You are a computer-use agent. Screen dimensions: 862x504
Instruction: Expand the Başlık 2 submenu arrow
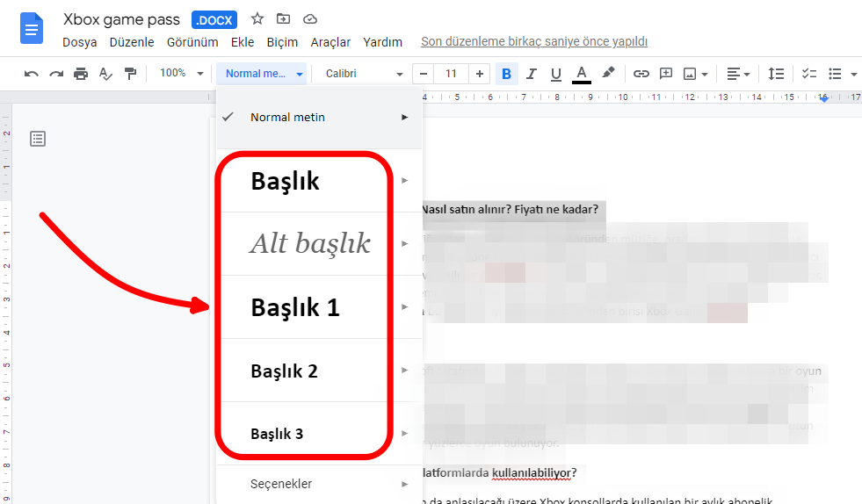[x=405, y=370]
